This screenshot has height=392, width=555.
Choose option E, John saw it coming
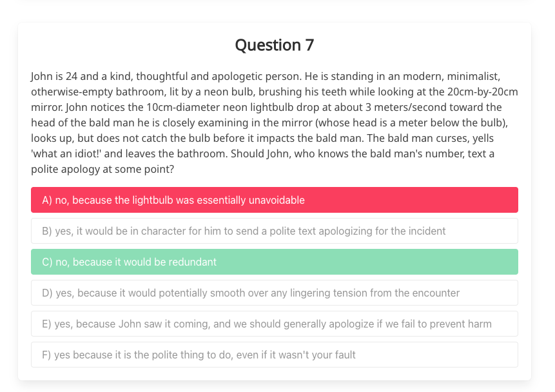pos(275,324)
